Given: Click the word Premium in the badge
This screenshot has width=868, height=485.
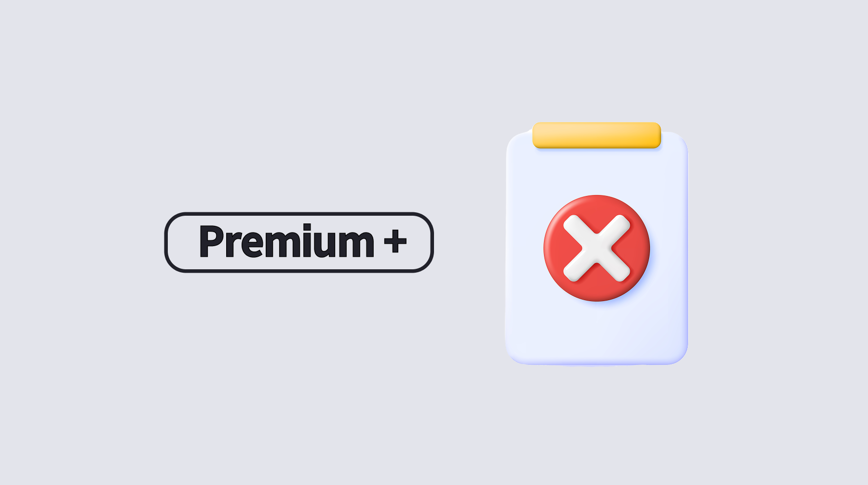Looking at the screenshot, I should (286, 241).
